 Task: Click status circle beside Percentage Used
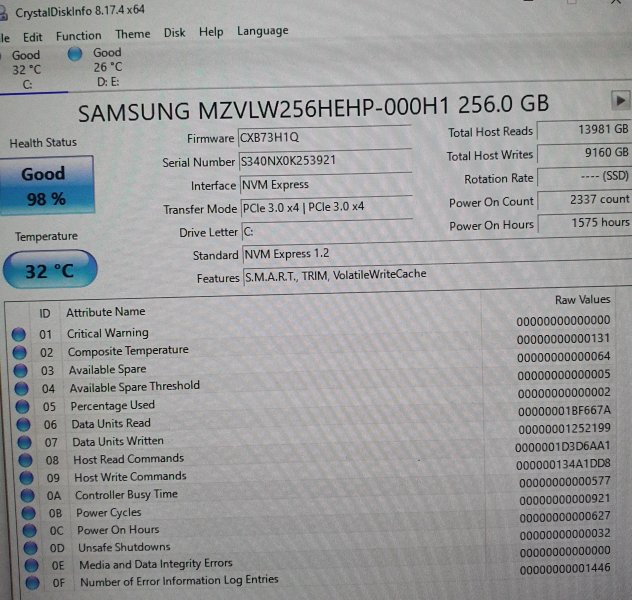tap(19, 407)
